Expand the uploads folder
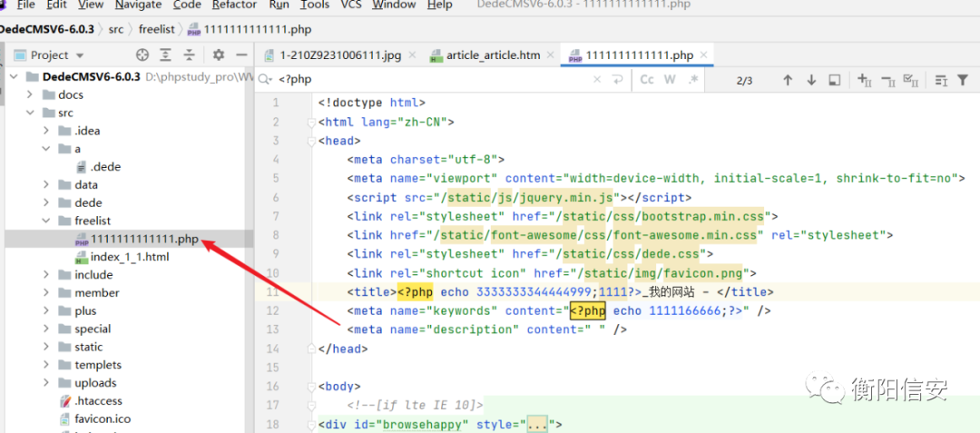This screenshot has width=980, height=433. pyautogui.click(x=46, y=383)
